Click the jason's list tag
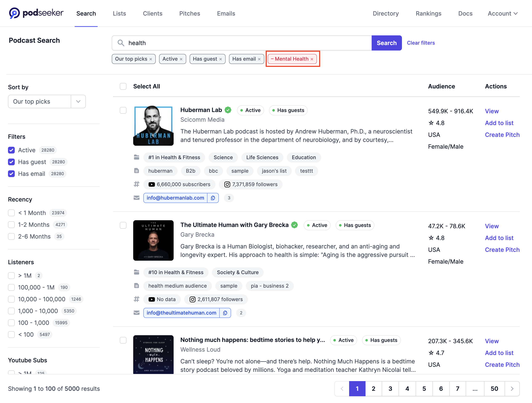This screenshot has height=403, width=532. click(274, 171)
